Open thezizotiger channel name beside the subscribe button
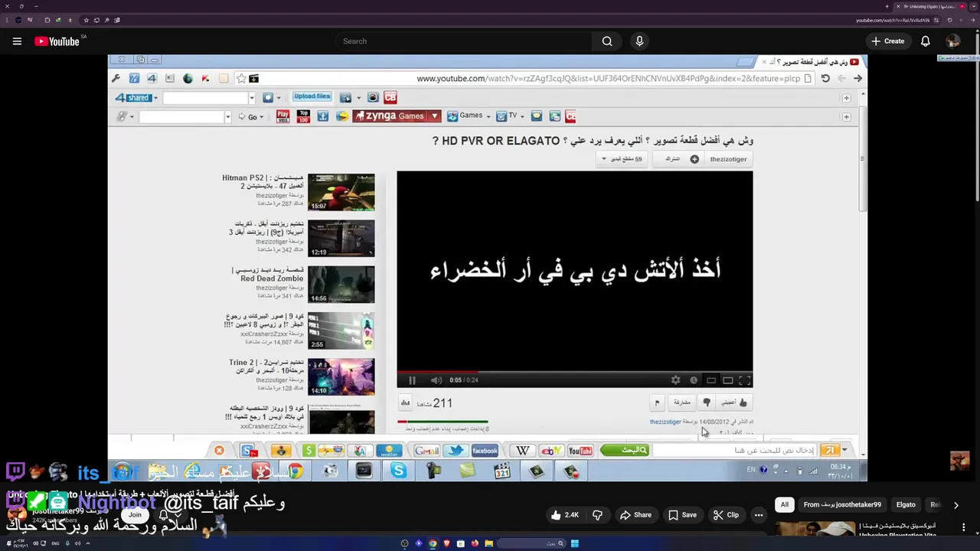 (728, 159)
